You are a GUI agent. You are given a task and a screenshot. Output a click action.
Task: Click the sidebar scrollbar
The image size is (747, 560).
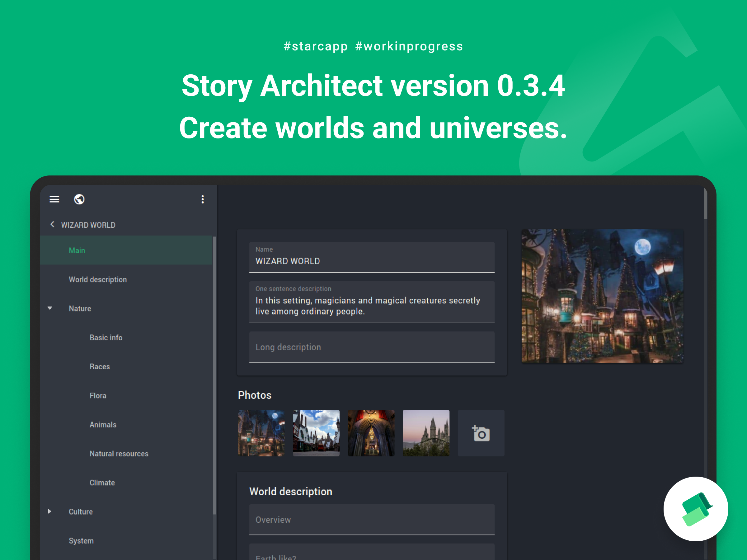point(214,376)
